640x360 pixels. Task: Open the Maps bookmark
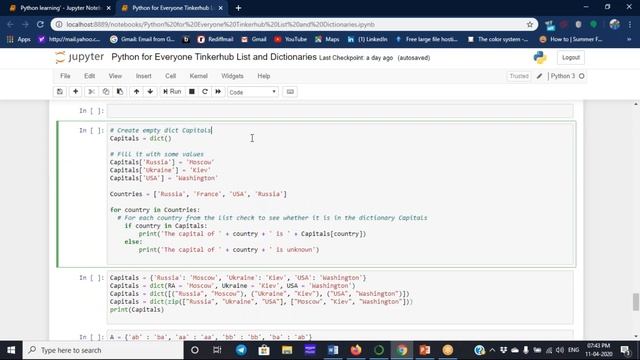pyautogui.click(x=327, y=39)
